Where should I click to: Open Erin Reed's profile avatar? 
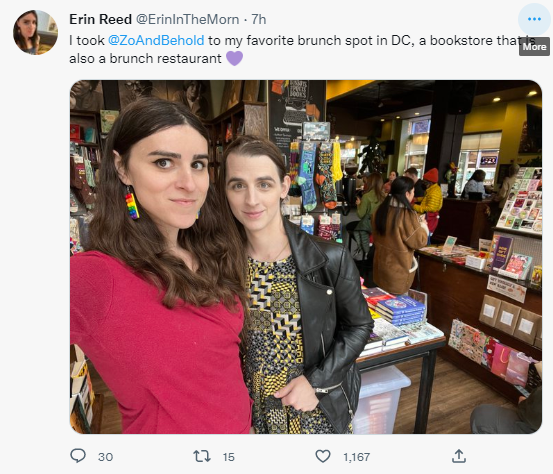35,32
